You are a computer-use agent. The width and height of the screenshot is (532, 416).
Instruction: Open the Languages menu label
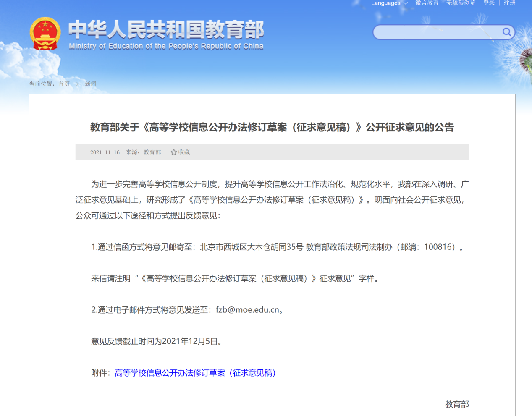[385, 3]
